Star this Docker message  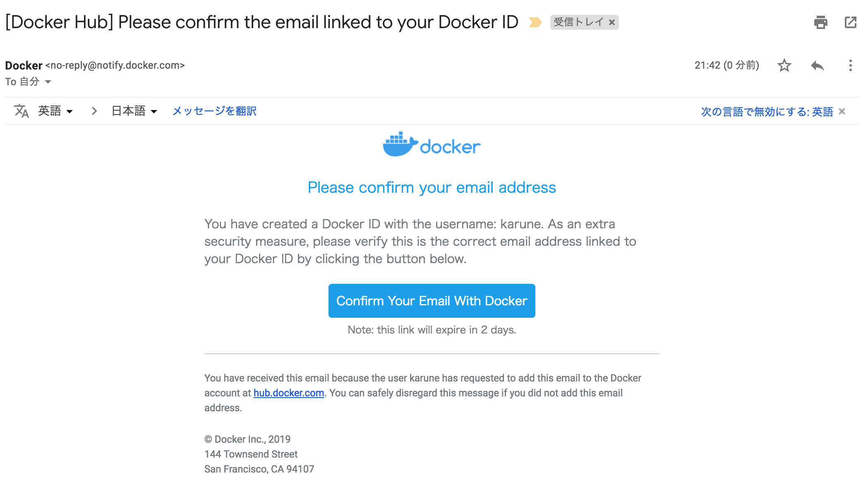coord(784,65)
